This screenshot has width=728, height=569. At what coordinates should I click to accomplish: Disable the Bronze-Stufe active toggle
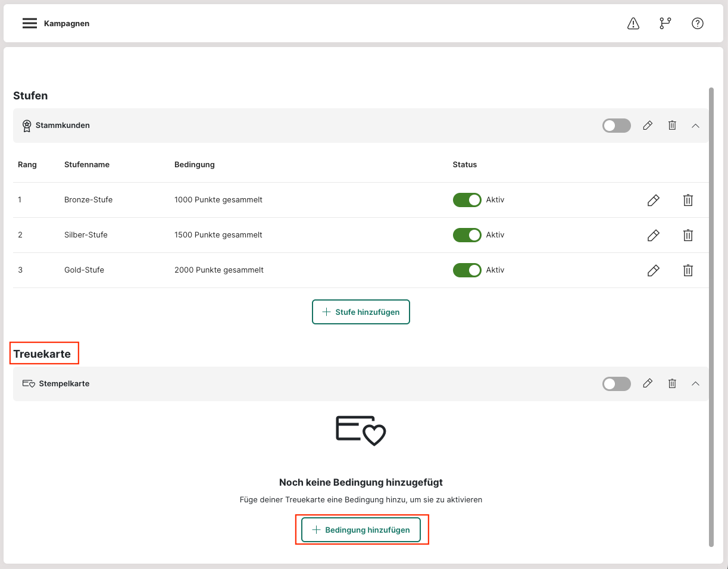(x=467, y=200)
